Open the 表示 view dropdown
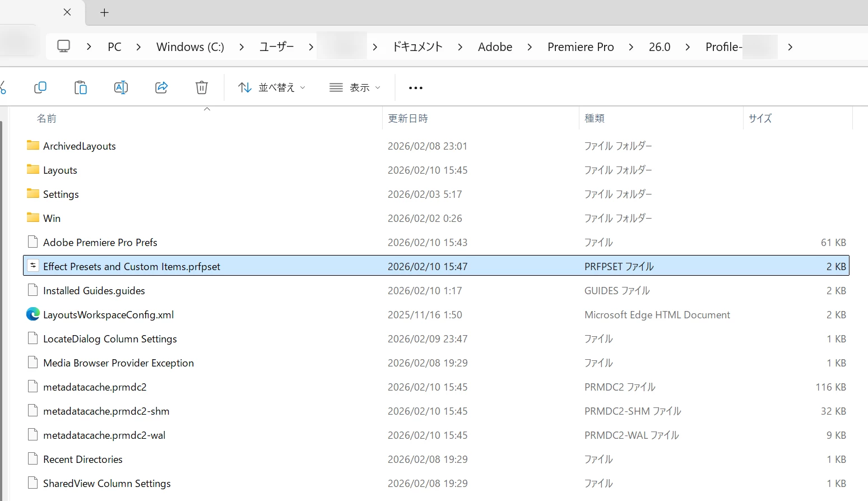 tap(355, 87)
